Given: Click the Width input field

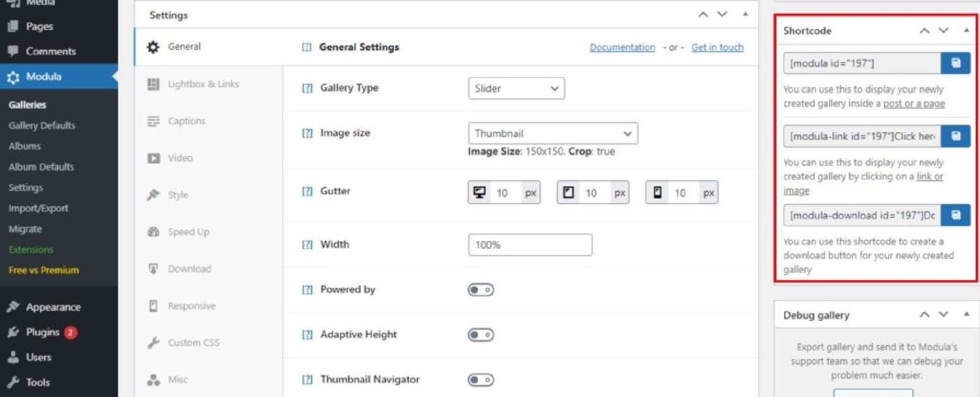Looking at the screenshot, I should (x=530, y=245).
